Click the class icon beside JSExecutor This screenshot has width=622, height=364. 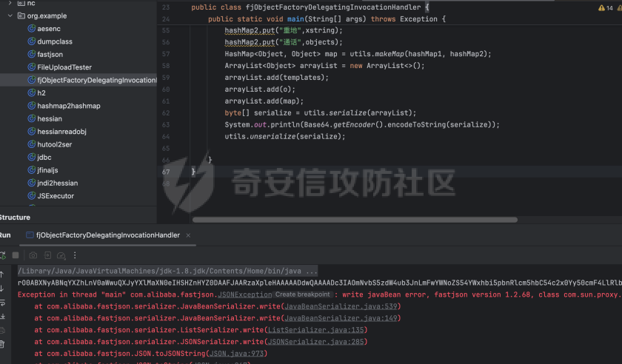(x=31, y=196)
